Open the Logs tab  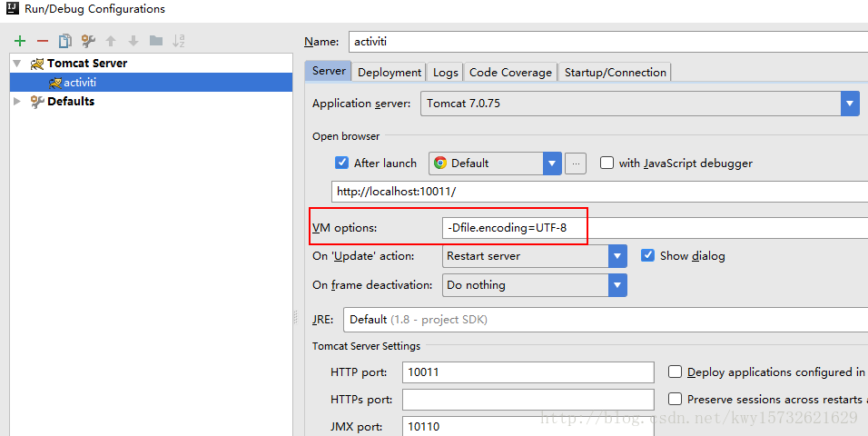coord(445,72)
